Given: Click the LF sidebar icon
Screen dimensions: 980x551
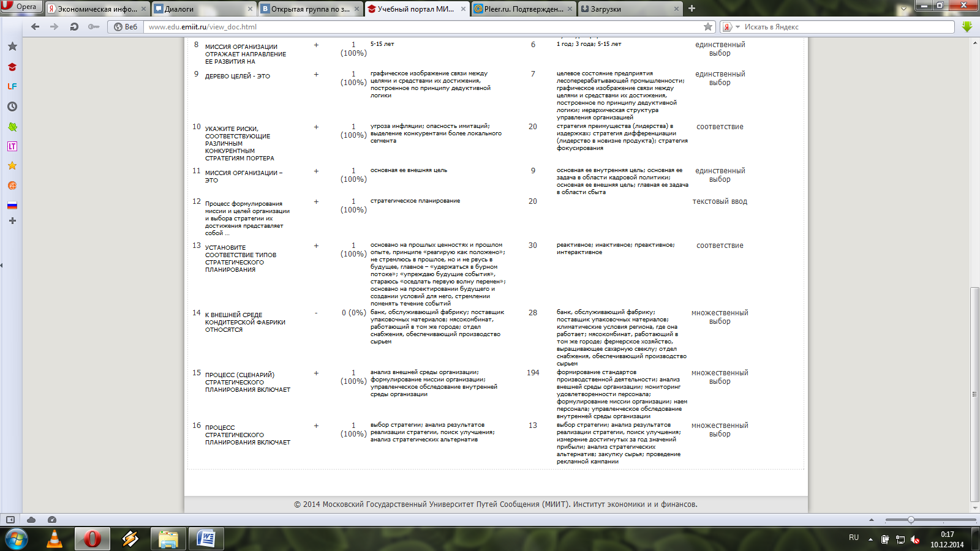Looking at the screenshot, I should pyautogui.click(x=12, y=86).
